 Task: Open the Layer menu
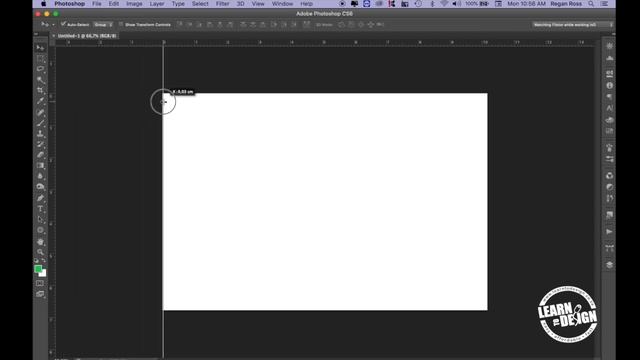tap(157, 4)
